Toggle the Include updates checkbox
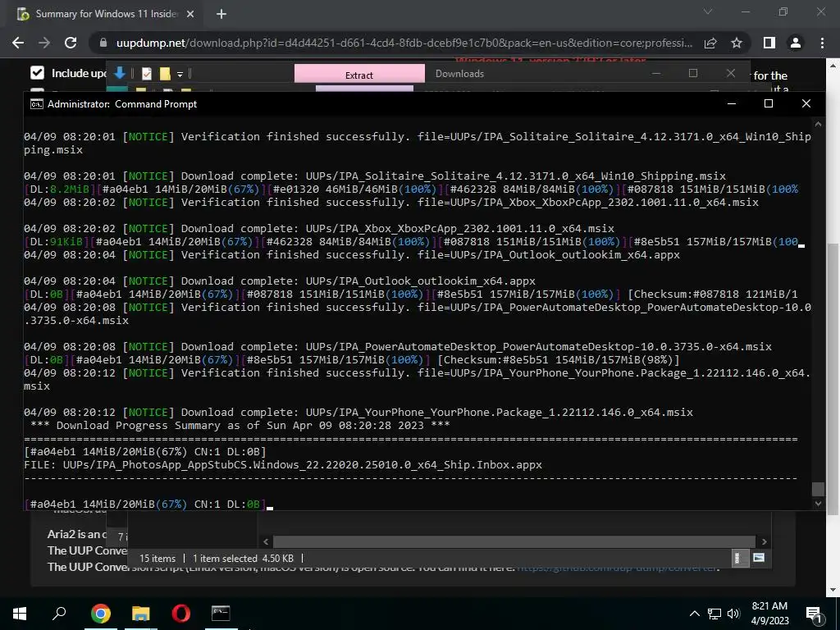Screen dimensions: 840x630 click(x=37, y=73)
